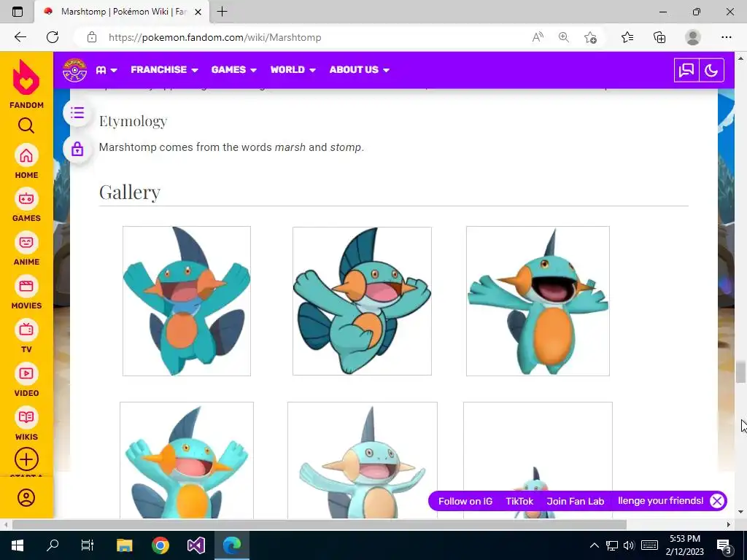The image size is (747, 560).
Task: Open the browser profile avatar
Action: pyautogui.click(x=693, y=37)
